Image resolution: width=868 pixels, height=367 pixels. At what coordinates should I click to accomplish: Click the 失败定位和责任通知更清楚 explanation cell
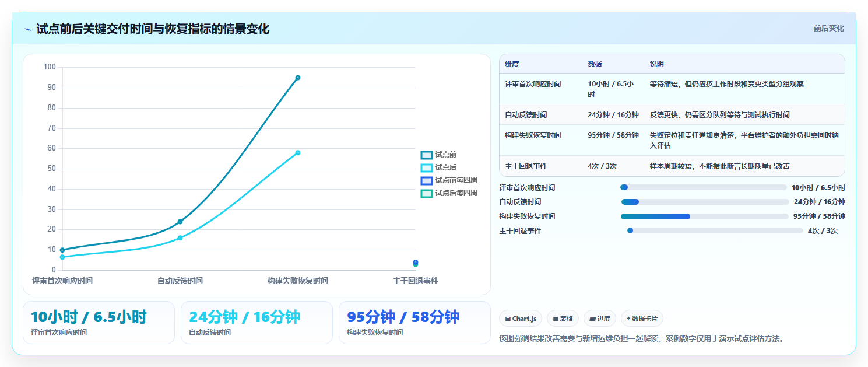tap(744, 141)
